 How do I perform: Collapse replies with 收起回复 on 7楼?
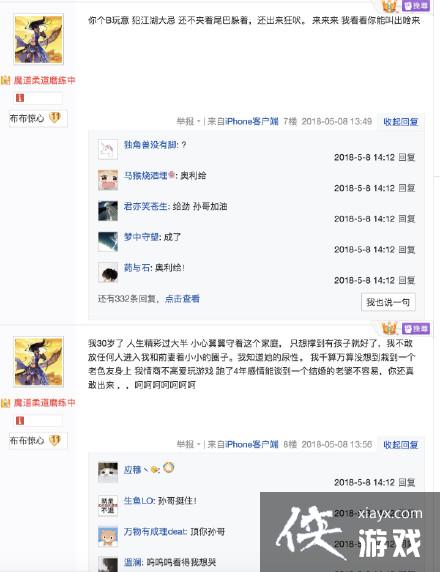click(401, 121)
